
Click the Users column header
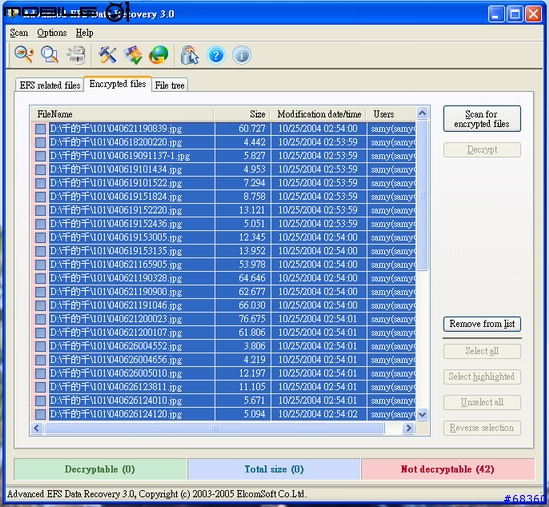click(391, 114)
